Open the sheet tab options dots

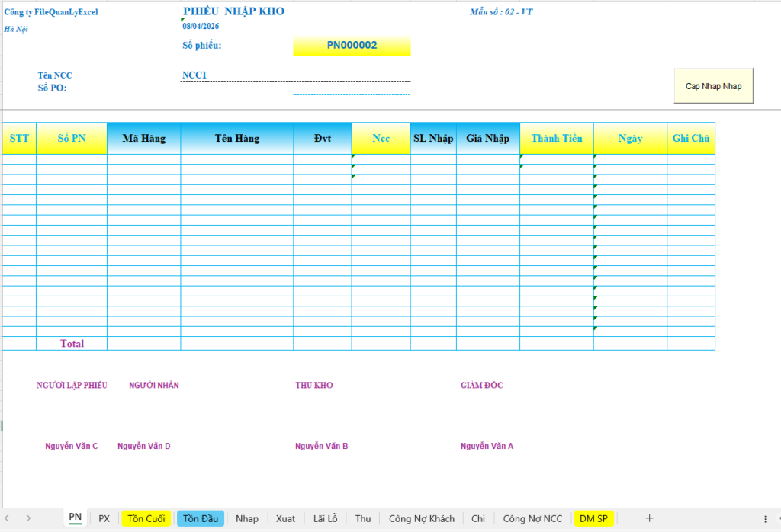tap(765, 518)
